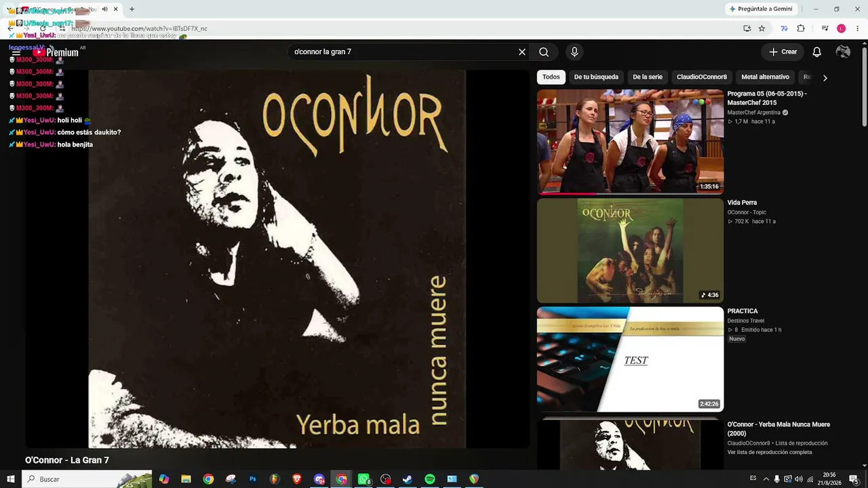Show more filter chips with right arrow

(x=825, y=78)
